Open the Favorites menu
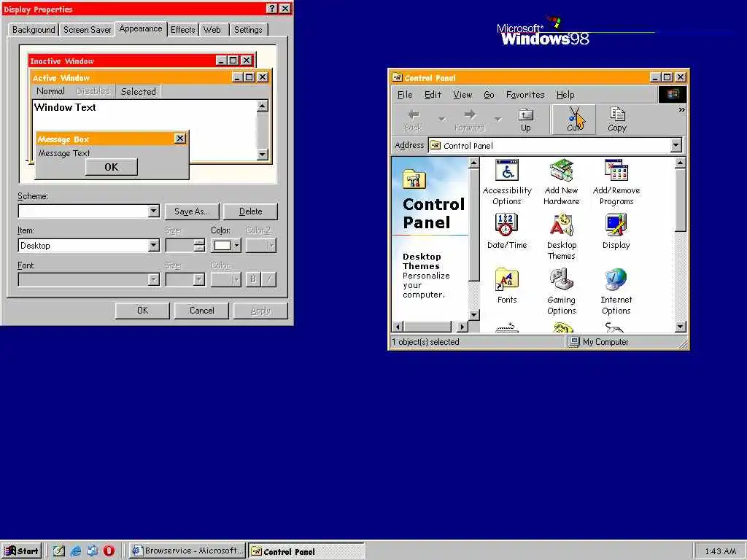This screenshot has height=560, width=747. tap(525, 95)
